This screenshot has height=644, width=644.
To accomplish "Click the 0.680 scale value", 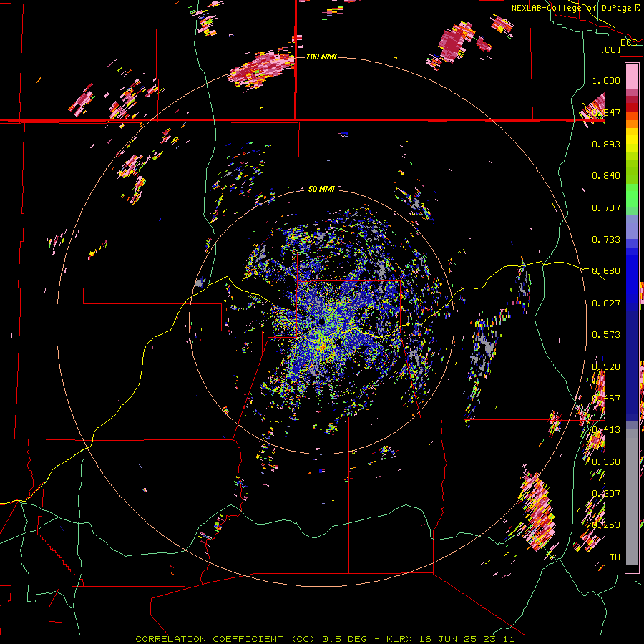I will tap(606, 271).
